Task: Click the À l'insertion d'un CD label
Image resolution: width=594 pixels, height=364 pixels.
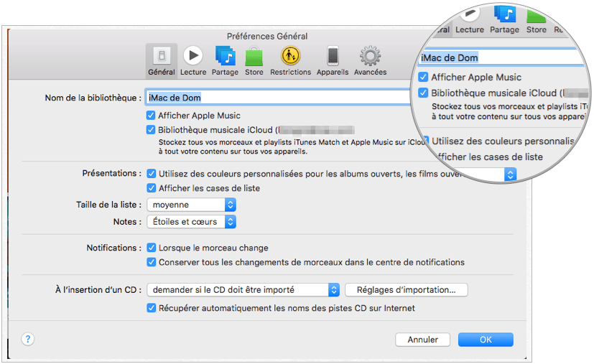Action: point(98,290)
